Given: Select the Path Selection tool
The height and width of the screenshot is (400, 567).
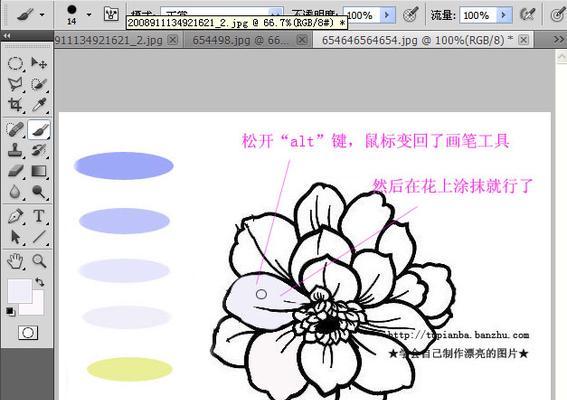Looking at the screenshot, I should (15, 237).
